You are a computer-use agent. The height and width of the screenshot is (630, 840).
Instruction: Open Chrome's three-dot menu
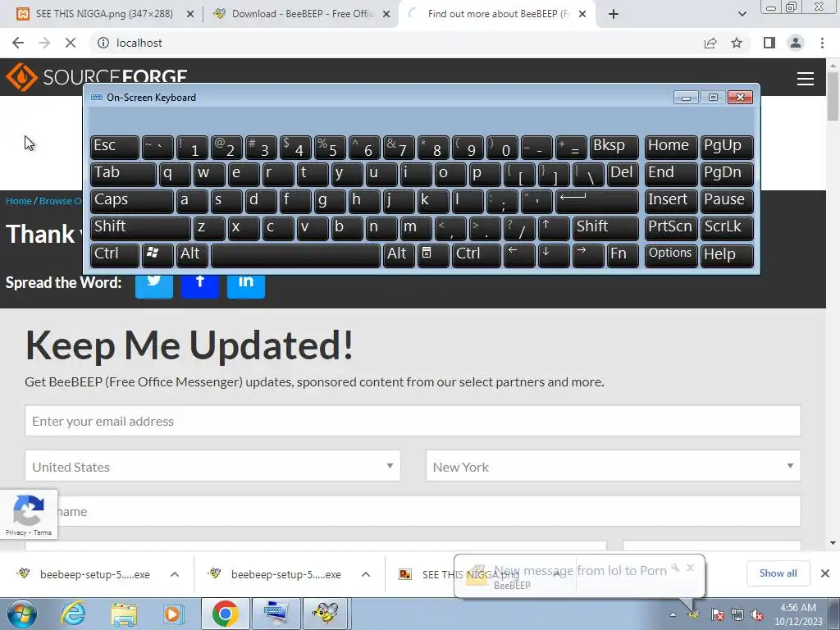(822, 43)
